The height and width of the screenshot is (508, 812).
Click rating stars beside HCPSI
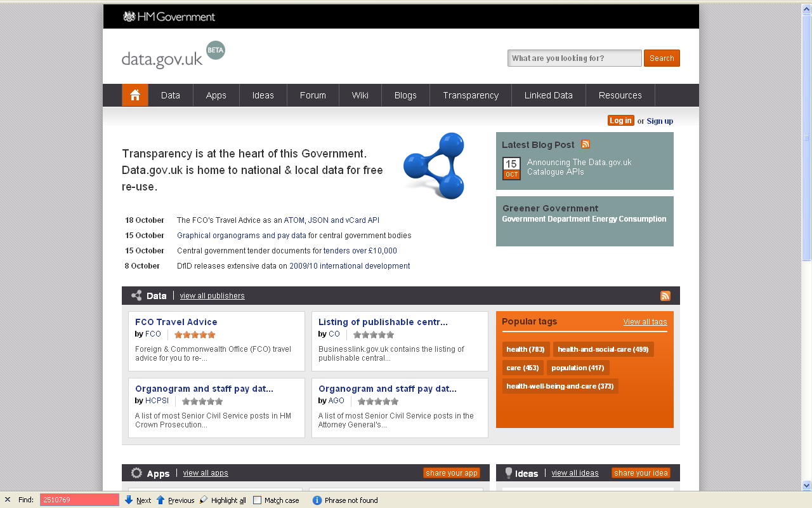202,401
